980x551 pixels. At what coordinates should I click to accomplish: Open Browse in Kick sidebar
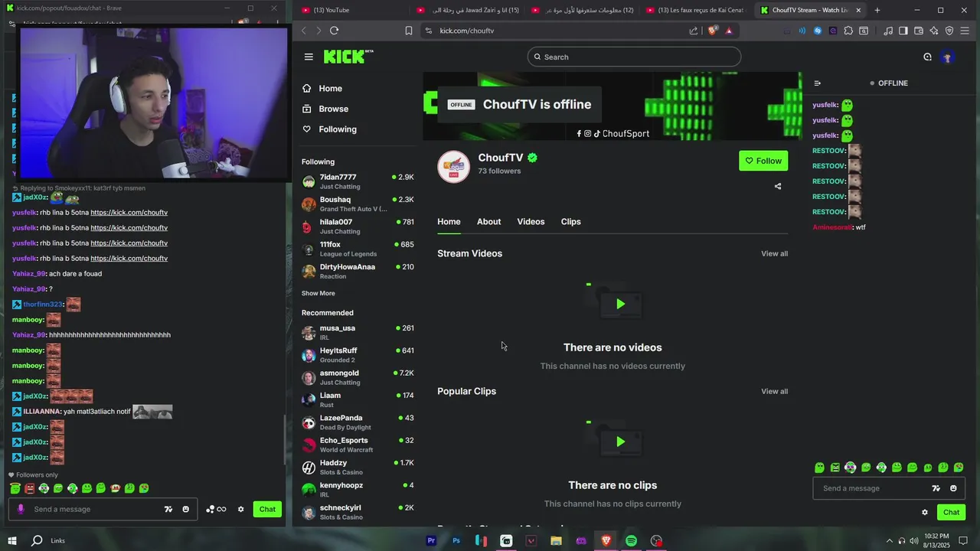325,109
